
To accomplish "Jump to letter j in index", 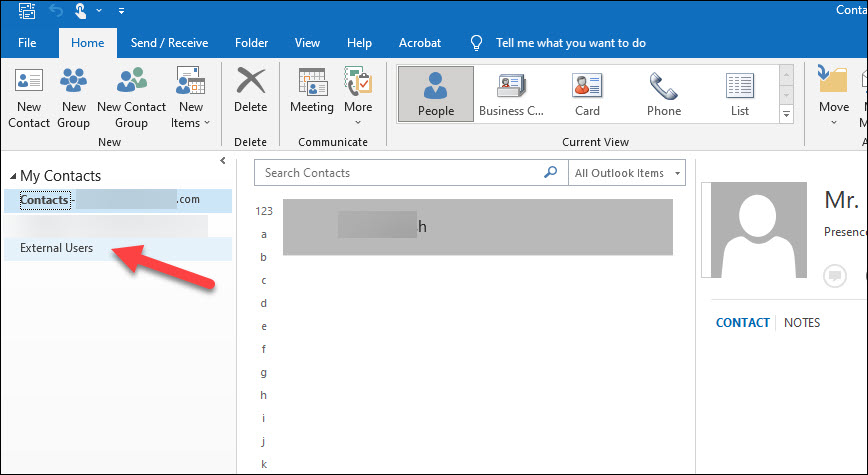I will 264,441.
